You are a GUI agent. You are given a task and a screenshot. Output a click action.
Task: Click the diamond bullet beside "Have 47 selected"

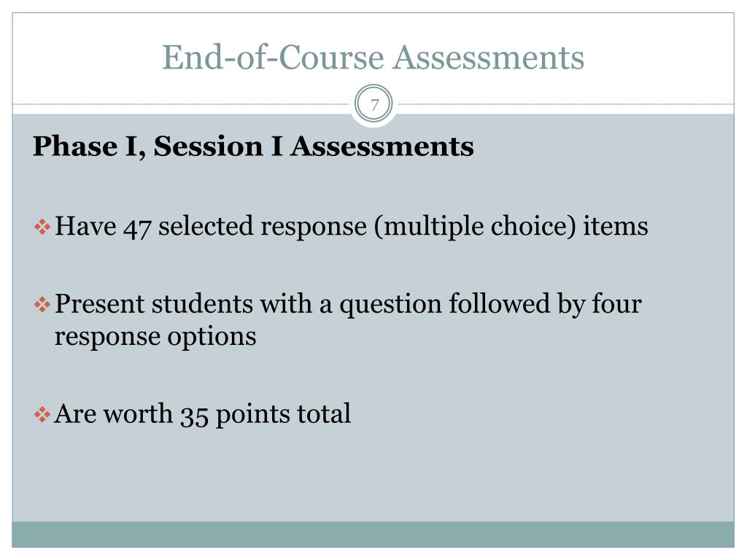[x=42, y=227]
